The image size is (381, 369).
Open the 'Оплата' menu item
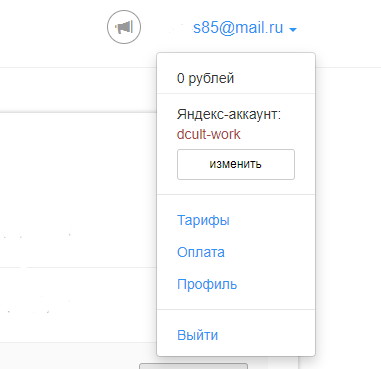coord(201,252)
